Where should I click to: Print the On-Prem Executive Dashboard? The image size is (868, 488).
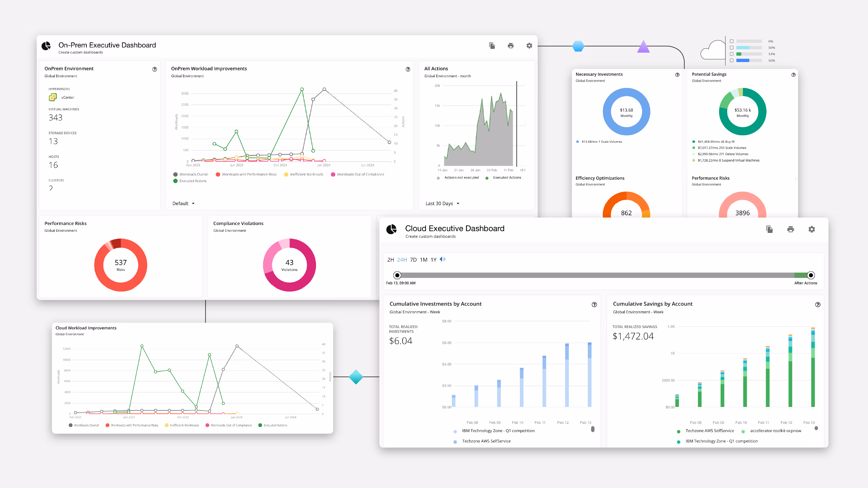coord(510,45)
